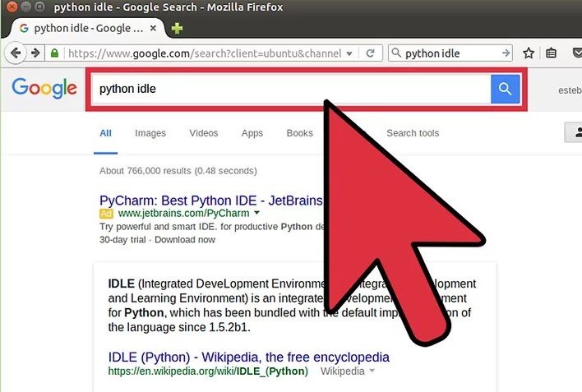Open a new tab with the green plus
582x392 pixels.
coord(177,28)
